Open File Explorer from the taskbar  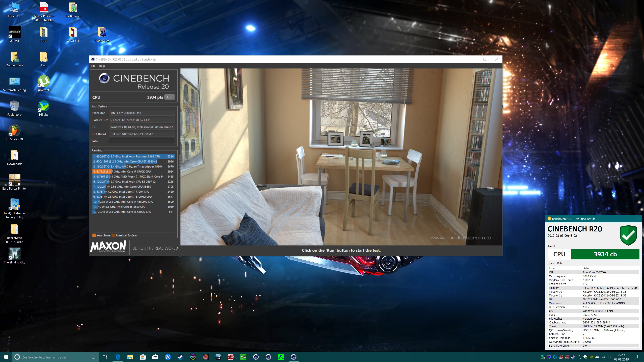coord(130,357)
